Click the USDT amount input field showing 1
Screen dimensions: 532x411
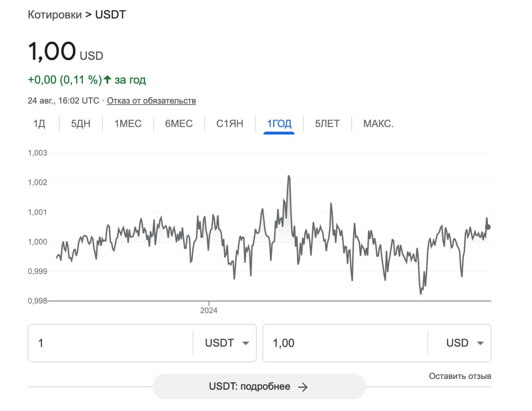pos(110,343)
